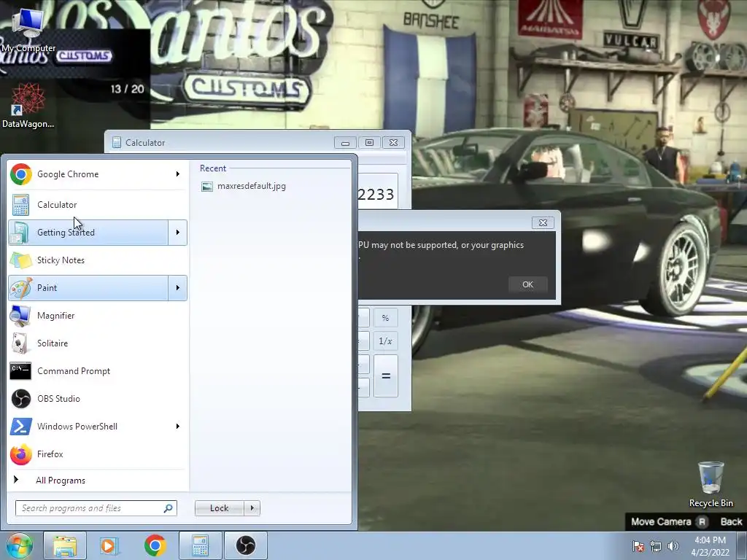
Task: Expand Paint recent files arrow
Action: pyautogui.click(x=178, y=287)
